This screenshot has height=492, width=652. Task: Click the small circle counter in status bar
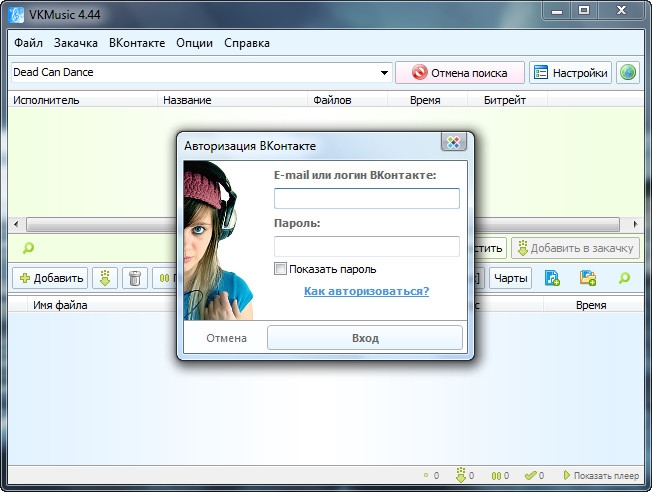pos(431,475)
